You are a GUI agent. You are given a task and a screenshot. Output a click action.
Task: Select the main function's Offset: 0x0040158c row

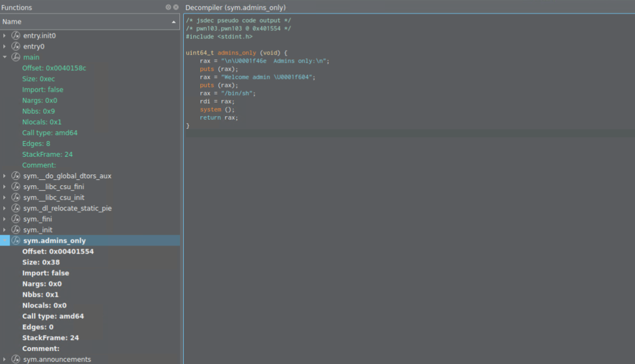point(54,68)
